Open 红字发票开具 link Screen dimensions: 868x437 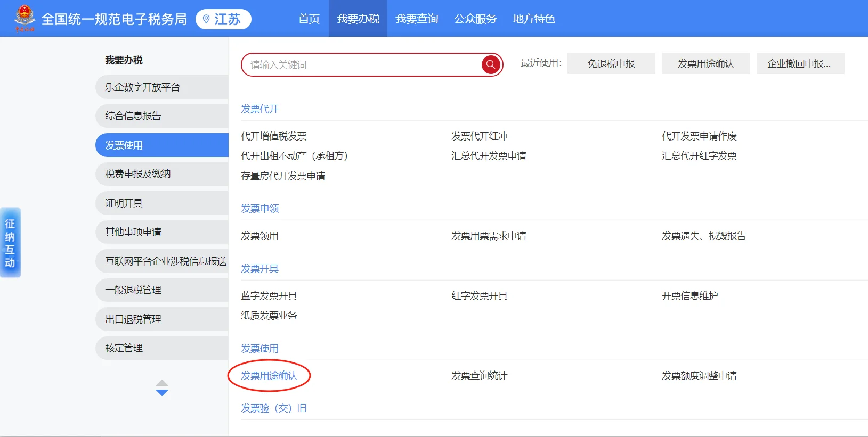480,296
